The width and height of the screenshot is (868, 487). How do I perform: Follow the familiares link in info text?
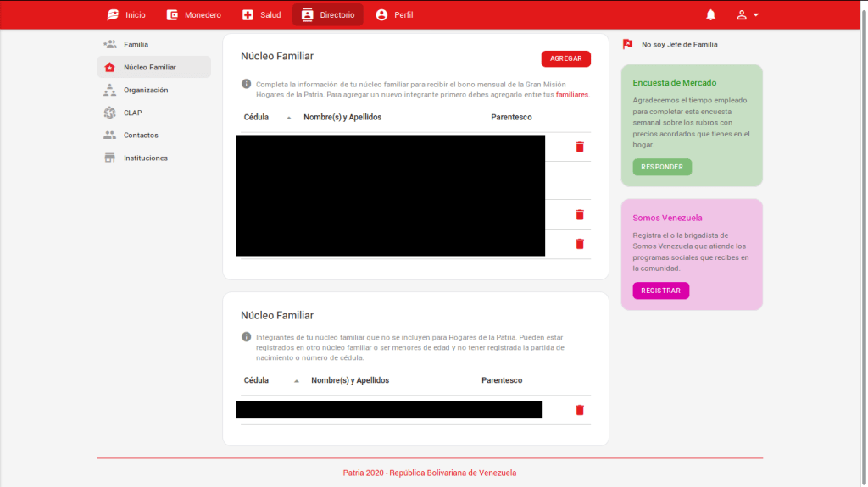click(x=572, y=95)
